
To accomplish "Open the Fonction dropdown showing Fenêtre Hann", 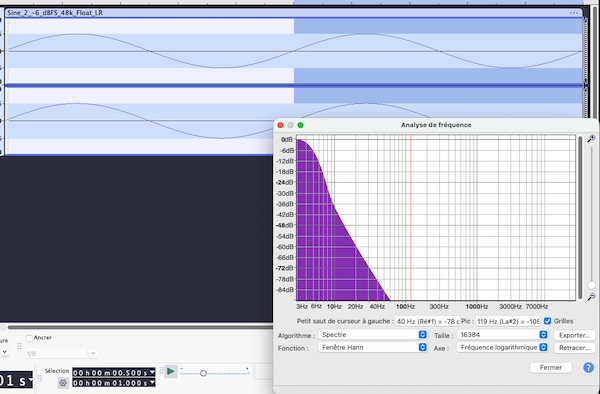I will tap(372, 347).
